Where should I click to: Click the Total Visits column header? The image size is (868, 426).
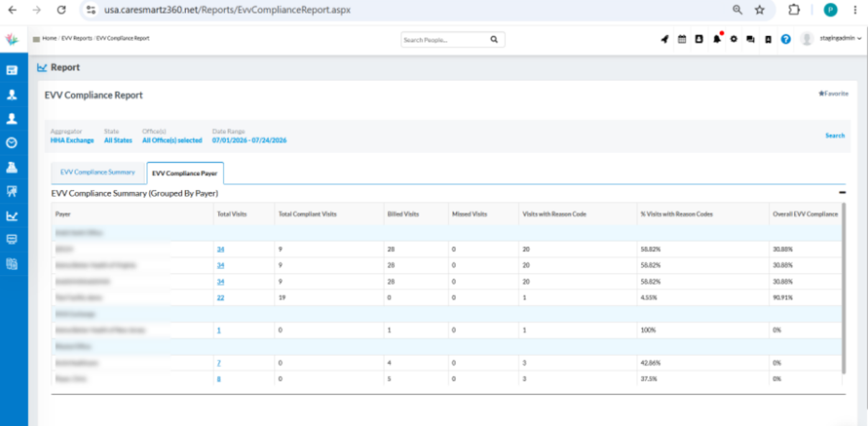click(231, 214)
